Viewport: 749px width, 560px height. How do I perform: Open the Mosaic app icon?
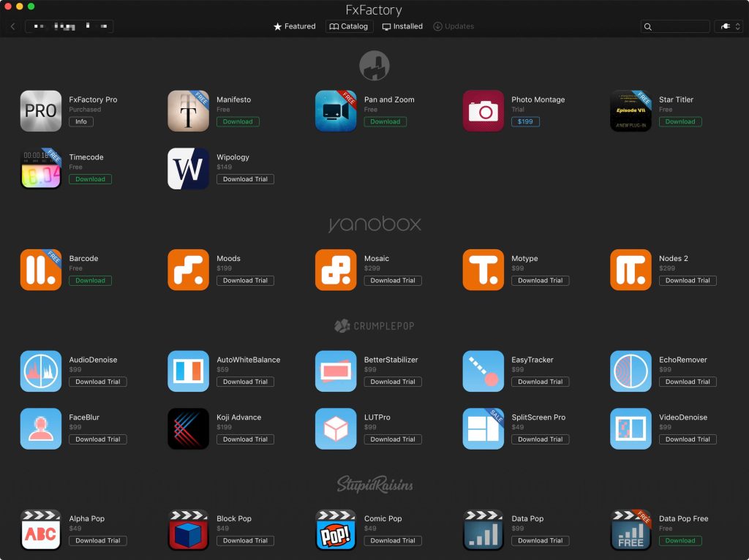click(x=335, y=269)
